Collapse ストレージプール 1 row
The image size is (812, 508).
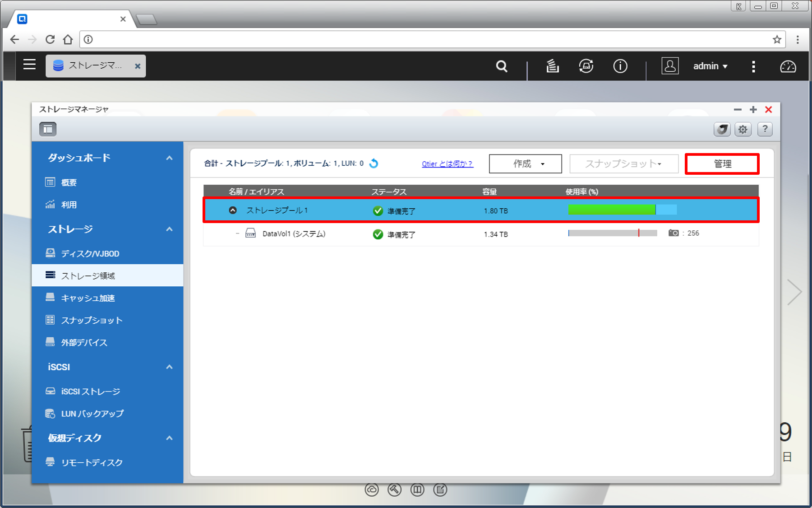pos(233,210)
